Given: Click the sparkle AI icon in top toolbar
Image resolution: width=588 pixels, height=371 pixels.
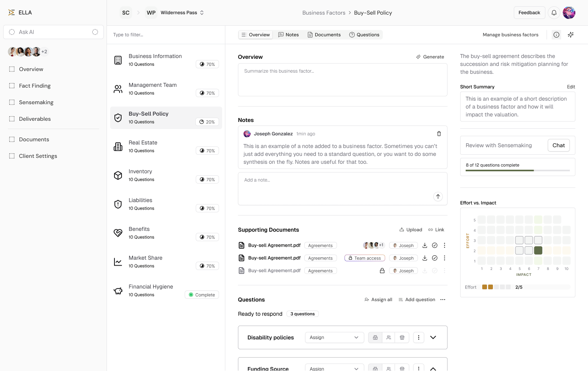Looking at the screenshot, I should pyautogui.click(x=571, y=35).
